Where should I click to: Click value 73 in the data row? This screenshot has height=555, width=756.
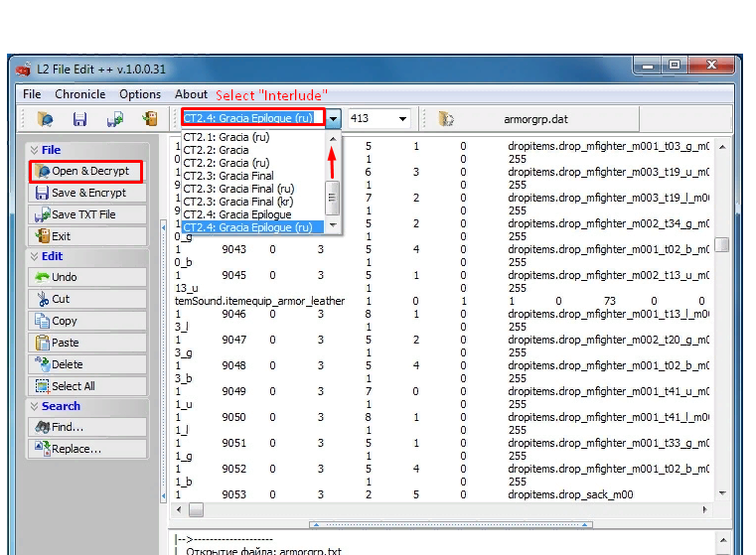(609, 301)
